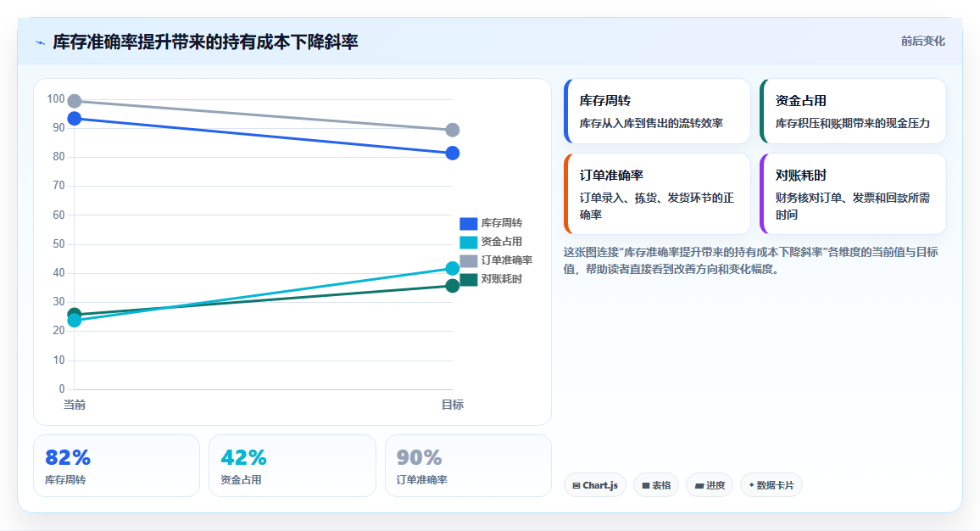The image size is (980, 531).
Task: Select the 资金占用 target-value data point
Action: [453, 268]
